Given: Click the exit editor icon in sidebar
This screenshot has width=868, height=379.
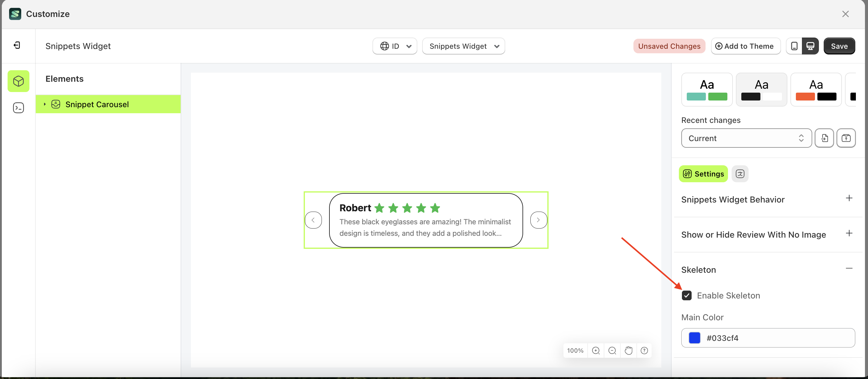Looking at the screenshot, I should (16, 45).
